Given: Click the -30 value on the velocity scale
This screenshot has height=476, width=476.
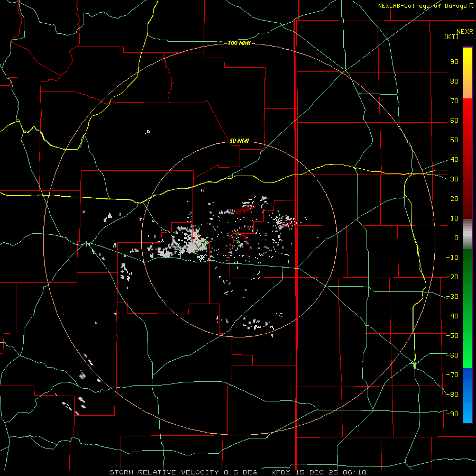Looking at the screenshot, I should tap(452, 297).
